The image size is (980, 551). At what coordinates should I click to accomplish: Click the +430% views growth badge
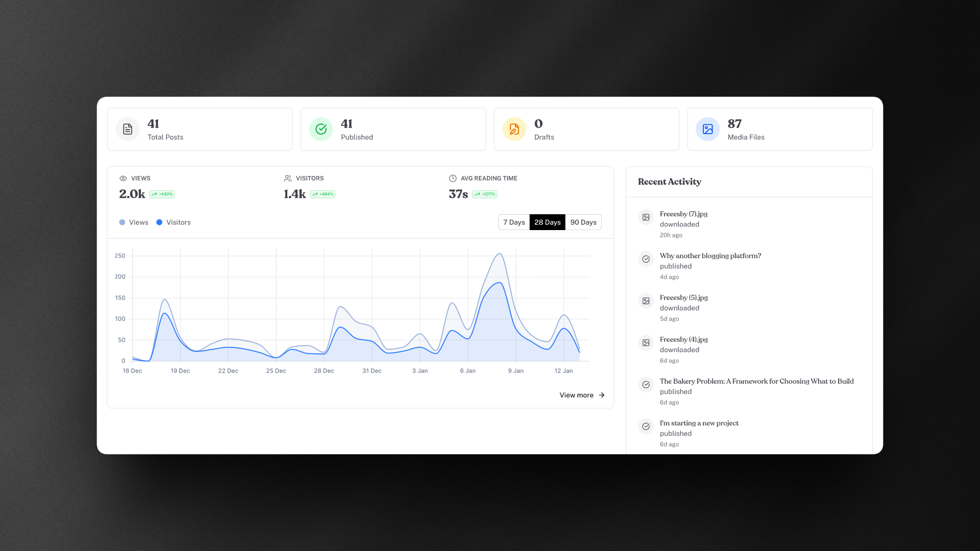162,194
